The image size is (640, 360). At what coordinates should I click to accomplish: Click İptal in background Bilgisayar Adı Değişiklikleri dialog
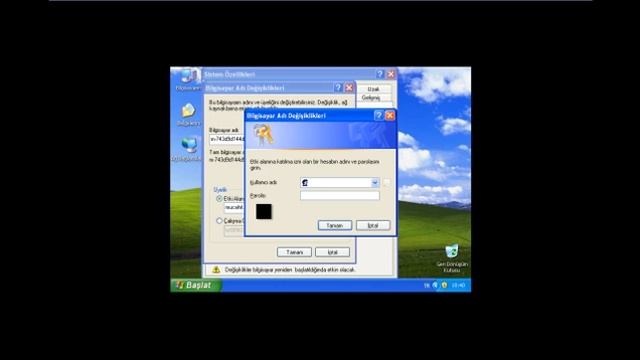point(332,252)
